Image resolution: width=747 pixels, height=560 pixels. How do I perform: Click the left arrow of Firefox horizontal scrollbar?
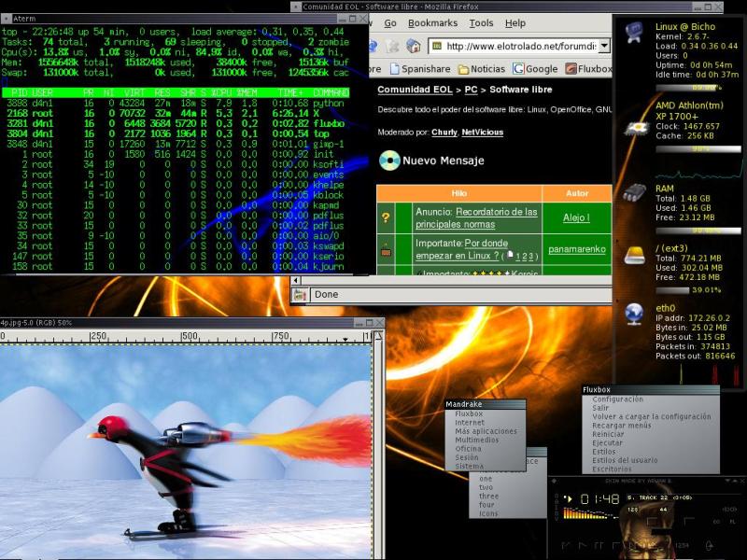click(x=296, y=281)
